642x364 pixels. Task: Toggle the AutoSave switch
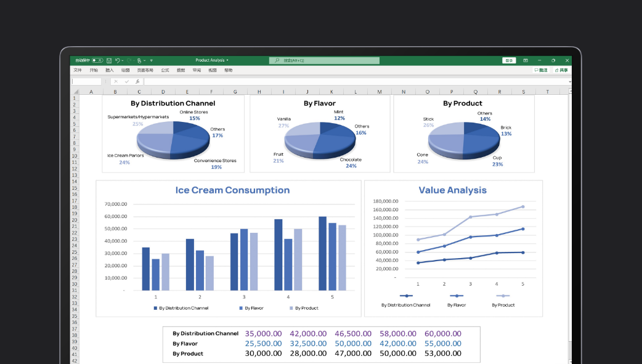(97, 60)
